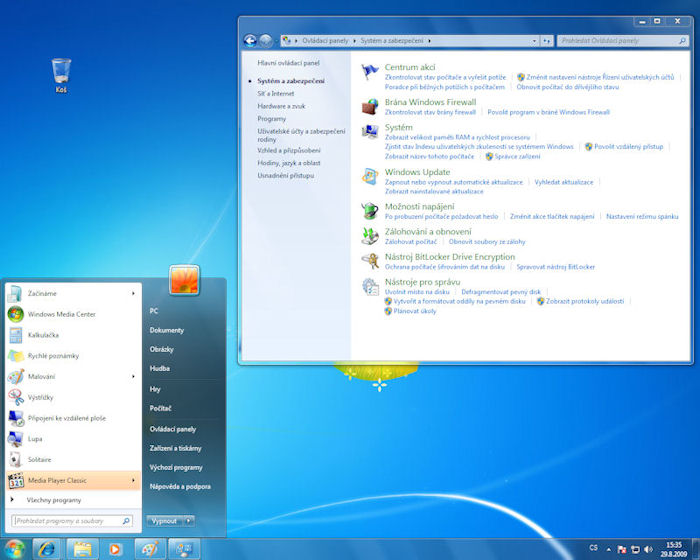Screen dimensions: 700x560
Task: Click the Back arrow in Control Panel window
Action: [250, 41]
